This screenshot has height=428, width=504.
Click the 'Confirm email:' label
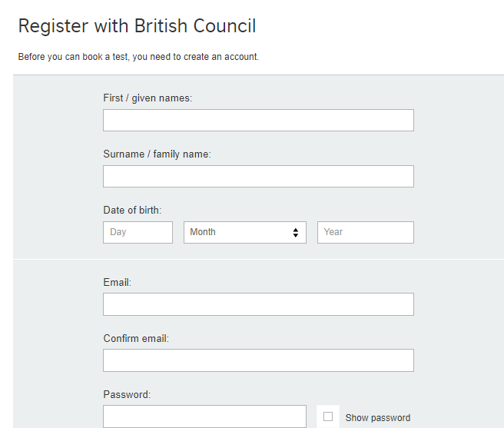pyautogui.click(x=136, y=339)
